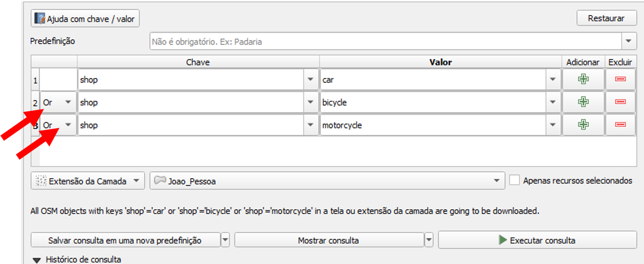644x264 pixels.
Task: Click the Restaurar button
Action: tap(606, 18)
